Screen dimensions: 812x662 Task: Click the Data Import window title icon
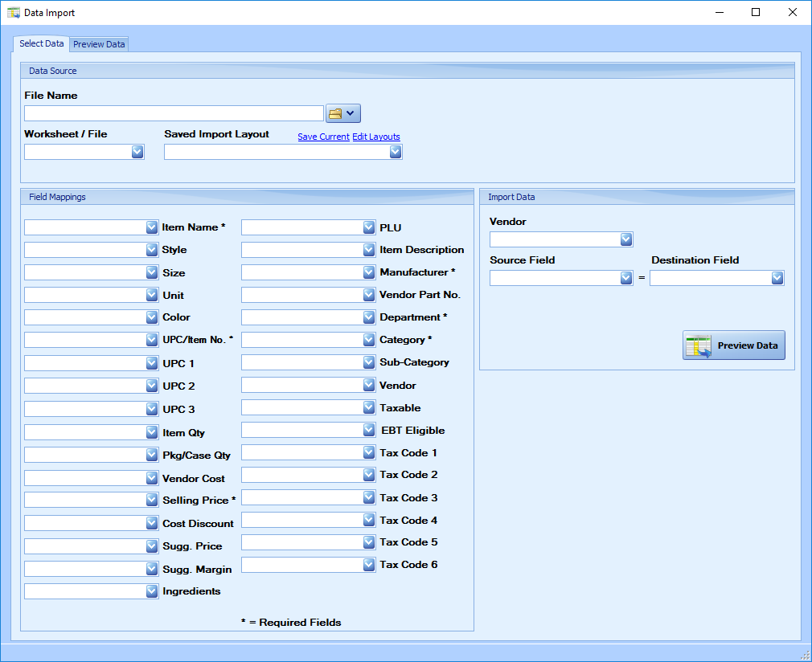pos(13,13)
